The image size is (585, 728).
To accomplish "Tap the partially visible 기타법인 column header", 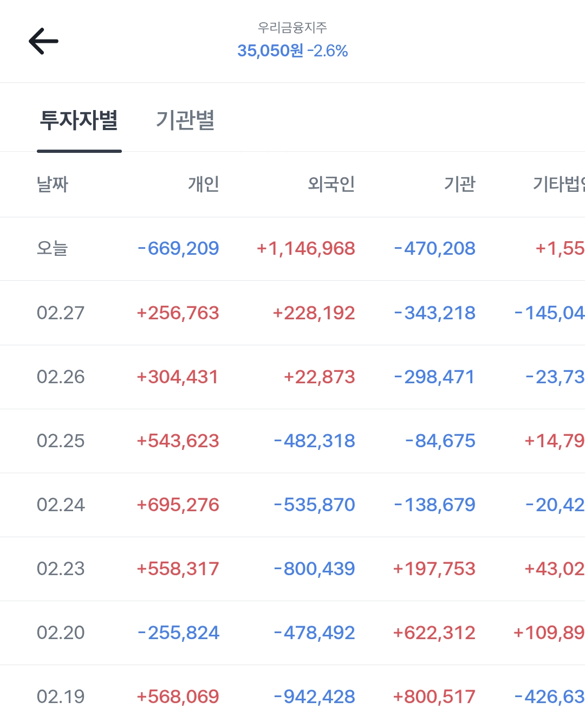I will 558,184.
